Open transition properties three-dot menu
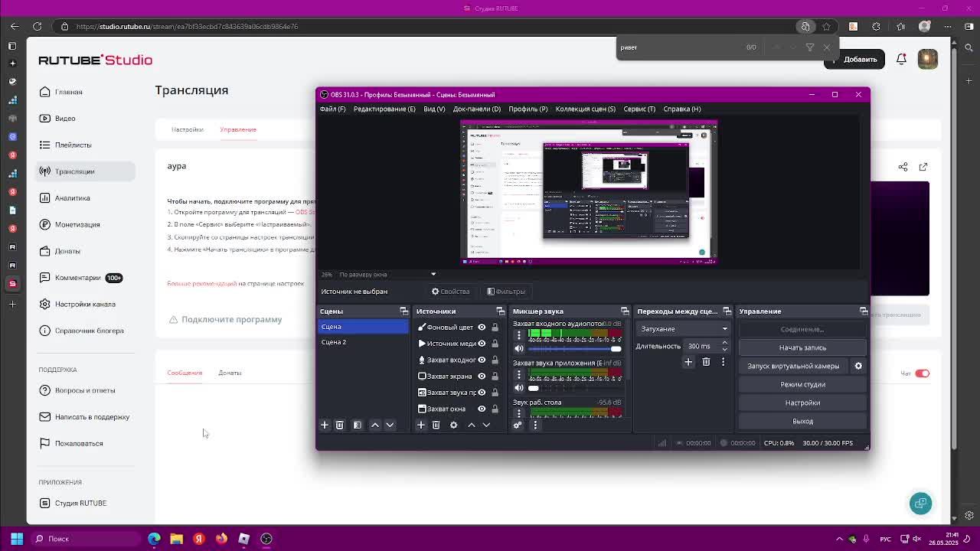Image resolution: width=980 pixels, height=551 pixels. (x=723, y=362)
